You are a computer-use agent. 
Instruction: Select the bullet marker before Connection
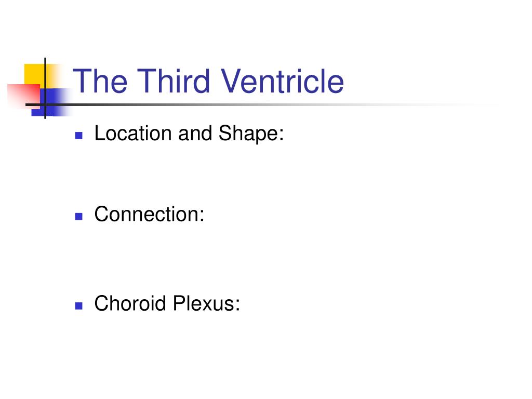(79, 217)
